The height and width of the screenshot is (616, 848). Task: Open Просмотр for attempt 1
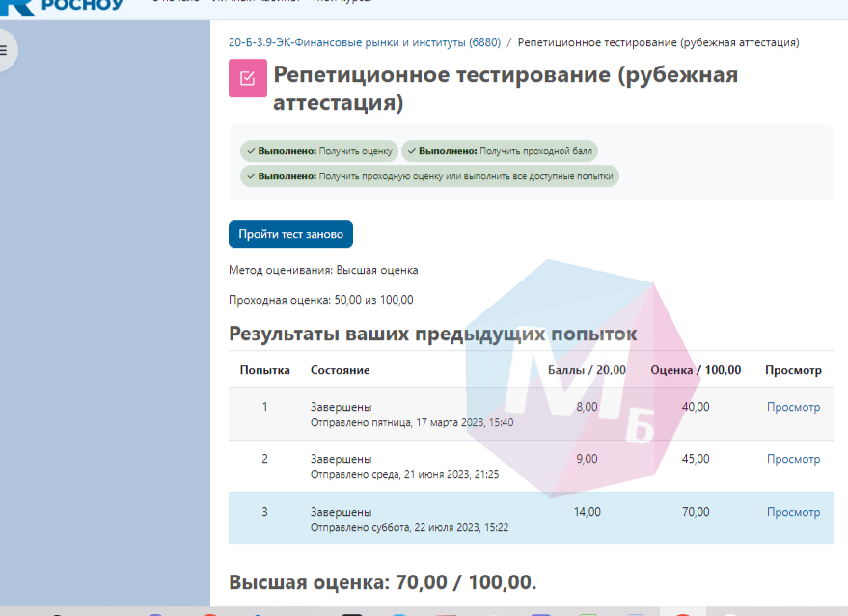click(793, 407)
